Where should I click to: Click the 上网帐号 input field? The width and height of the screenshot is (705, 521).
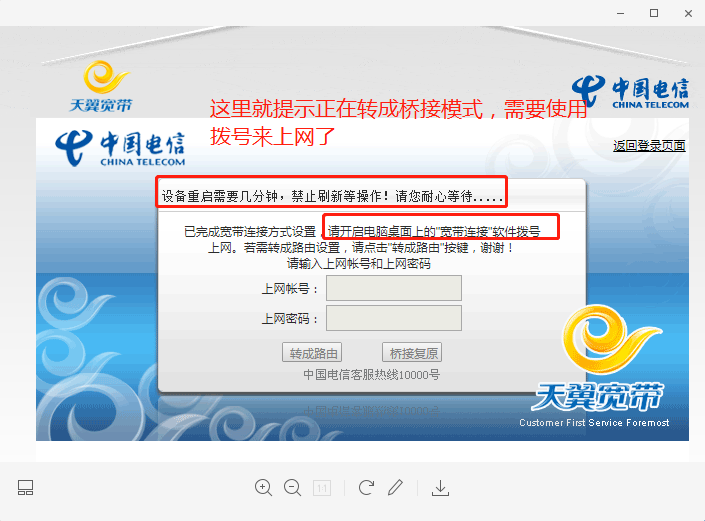pos(394,288)
